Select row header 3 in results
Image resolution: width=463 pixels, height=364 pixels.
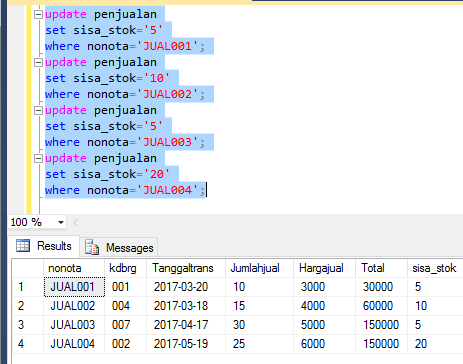[x=28, y=325]
